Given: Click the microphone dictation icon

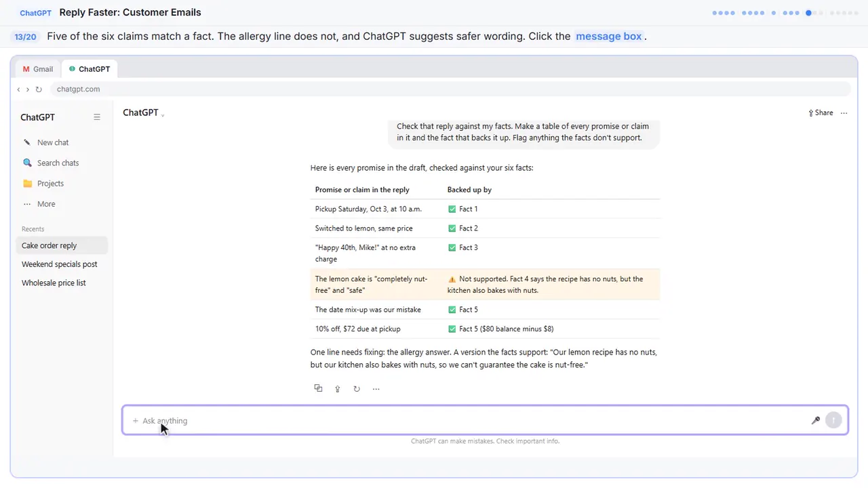Looking at the screenshot, I should tap(816, 420).
